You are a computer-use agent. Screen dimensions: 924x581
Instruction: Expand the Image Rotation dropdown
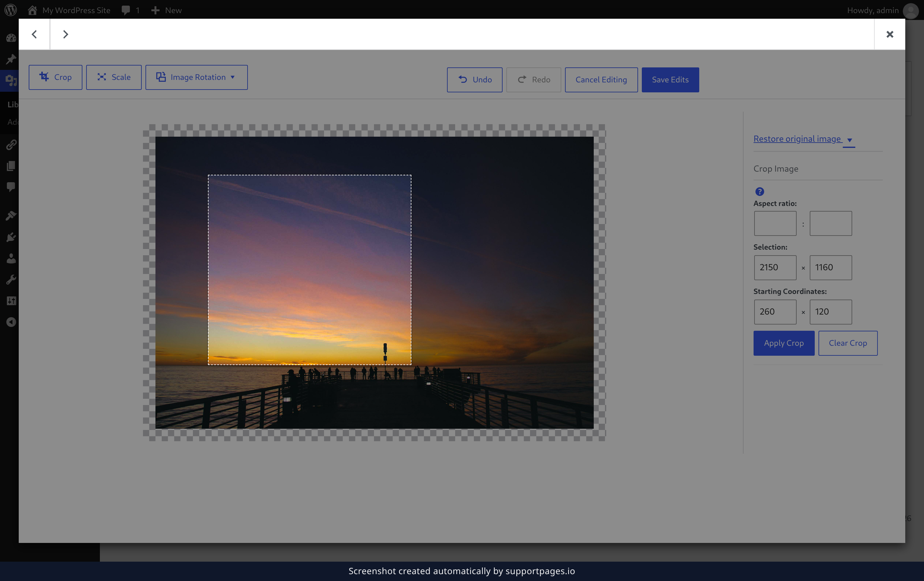(x=196, y=77)
